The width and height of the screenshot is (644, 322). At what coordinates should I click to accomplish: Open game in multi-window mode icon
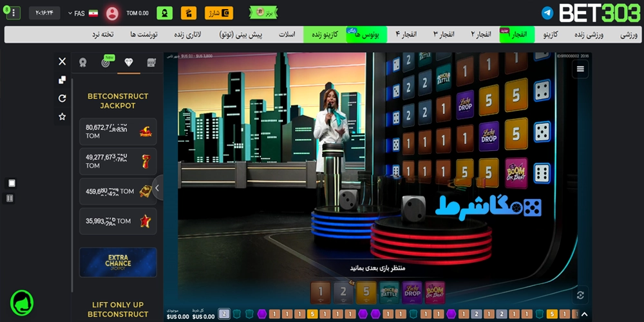[62, 80]
